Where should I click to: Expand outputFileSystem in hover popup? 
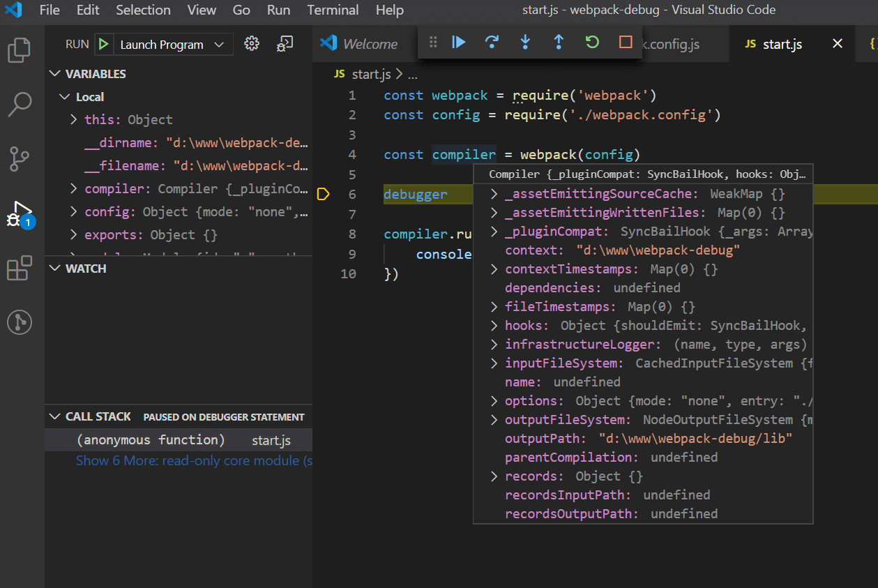coord(494,420)
